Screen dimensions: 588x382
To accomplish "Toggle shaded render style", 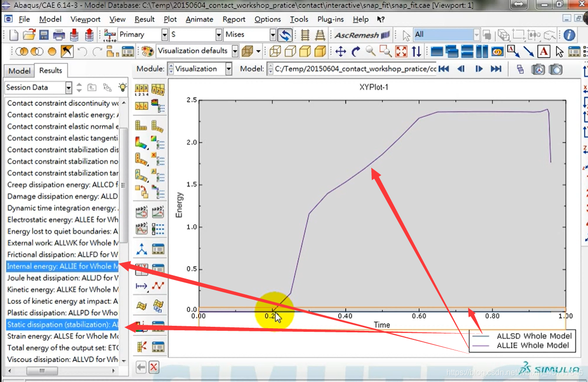I will (320, 51).
